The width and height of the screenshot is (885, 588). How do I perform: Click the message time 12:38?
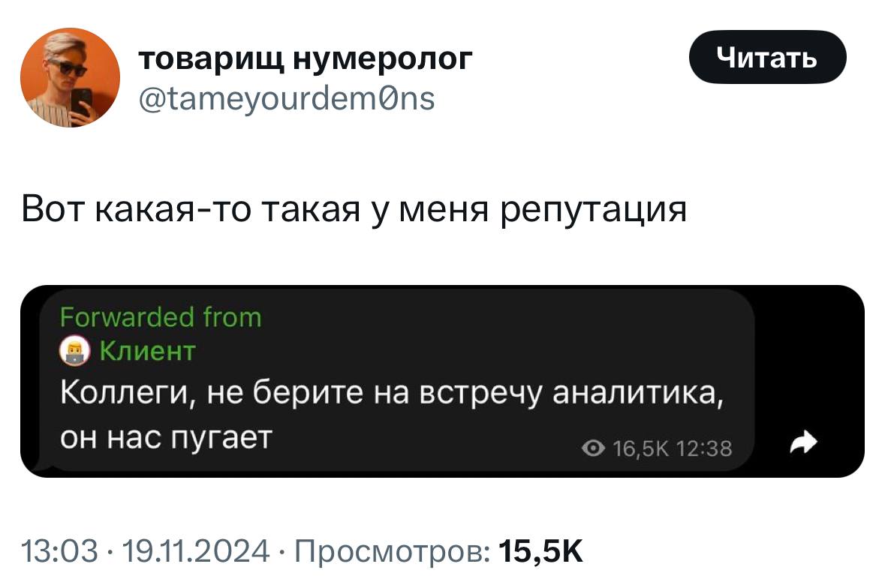click(703, 449)
